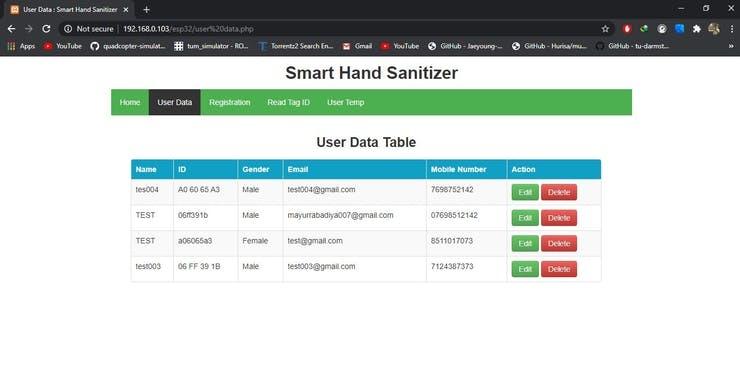Open the blue extension icon

(680, 29)
